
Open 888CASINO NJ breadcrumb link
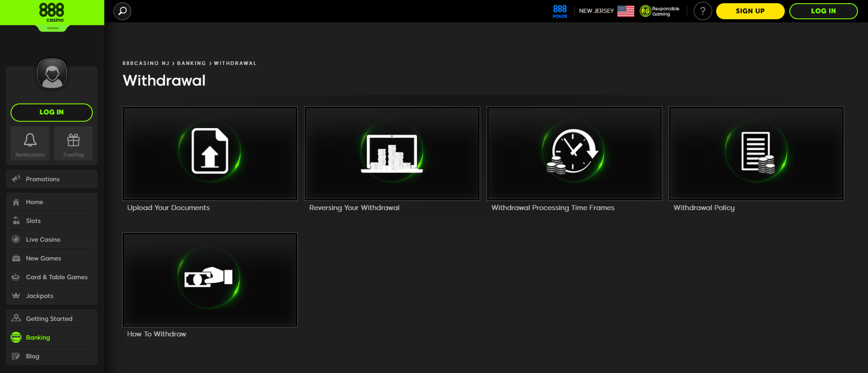[146, 64]
